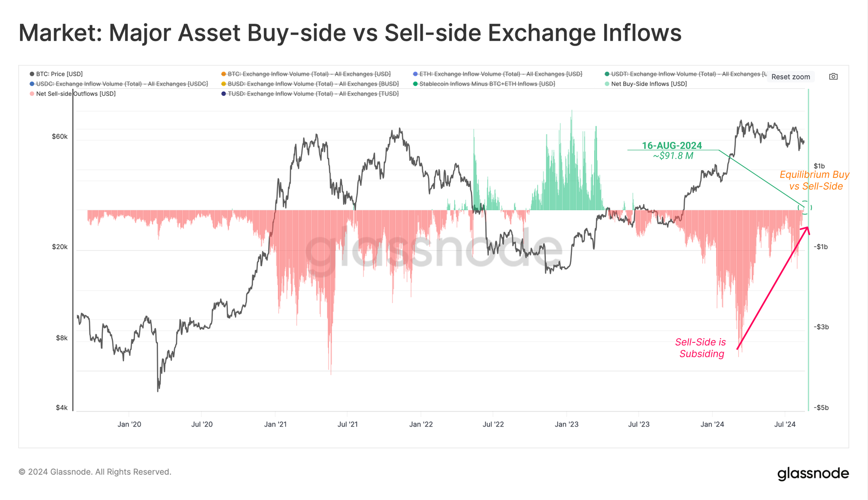Click the Jan '21 x-axis label
Screen dimensions: 868x500
click(x=275, y=424)
